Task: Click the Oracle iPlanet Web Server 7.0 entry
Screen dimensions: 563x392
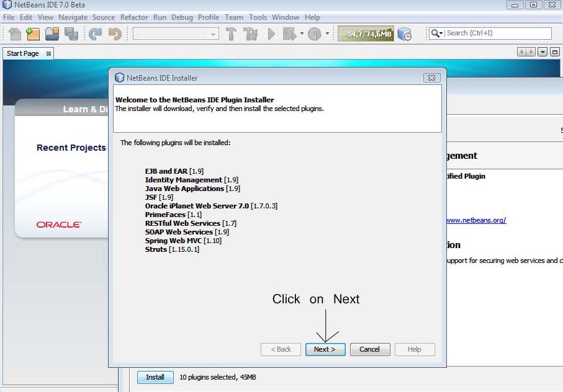Action: [211, 206]
